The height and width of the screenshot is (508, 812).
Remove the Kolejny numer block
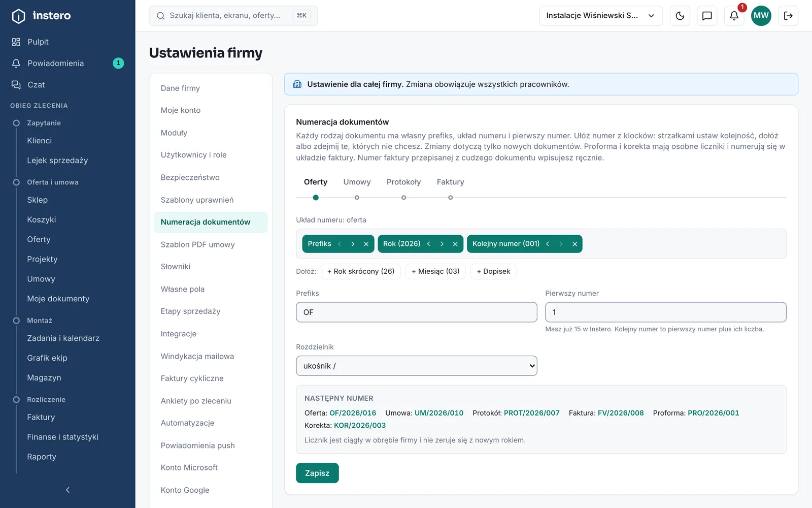(574, 244)
